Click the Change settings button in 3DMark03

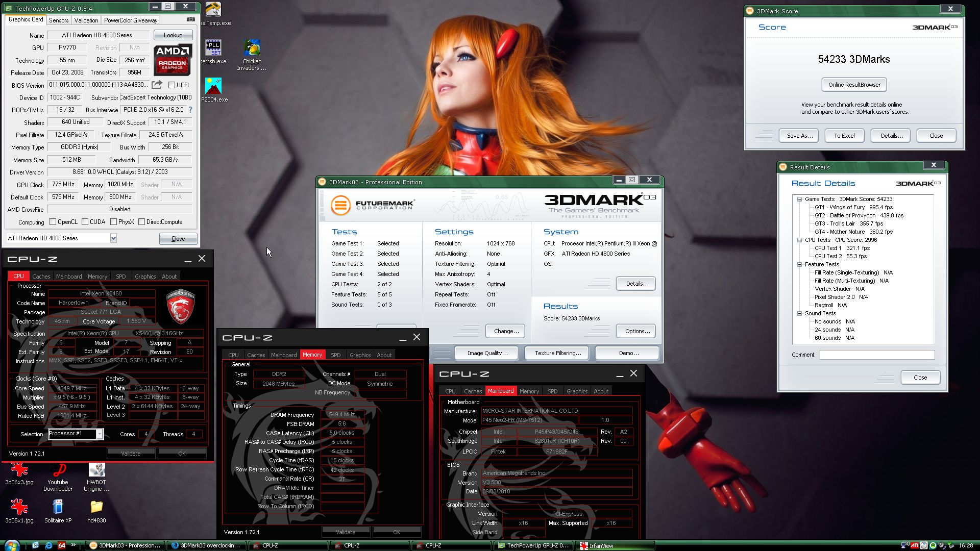coord(506,331)
